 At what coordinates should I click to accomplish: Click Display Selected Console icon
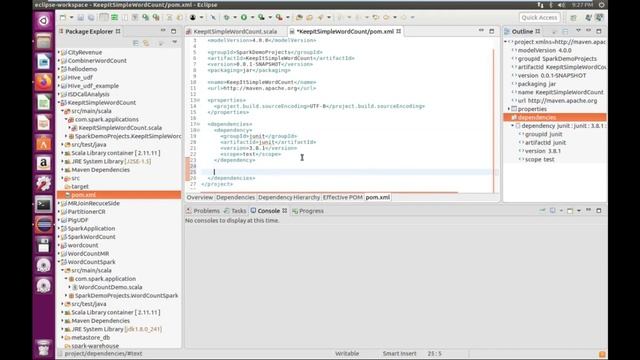point(553,211)
